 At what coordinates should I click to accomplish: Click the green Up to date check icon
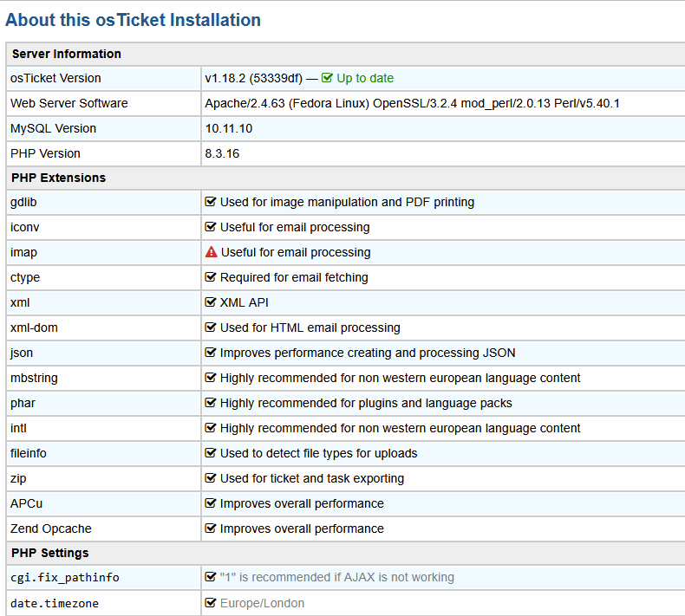[327, 78]
